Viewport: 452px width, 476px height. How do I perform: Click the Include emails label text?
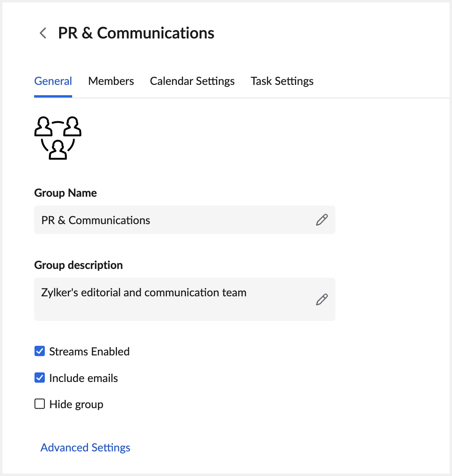(83, 378)
